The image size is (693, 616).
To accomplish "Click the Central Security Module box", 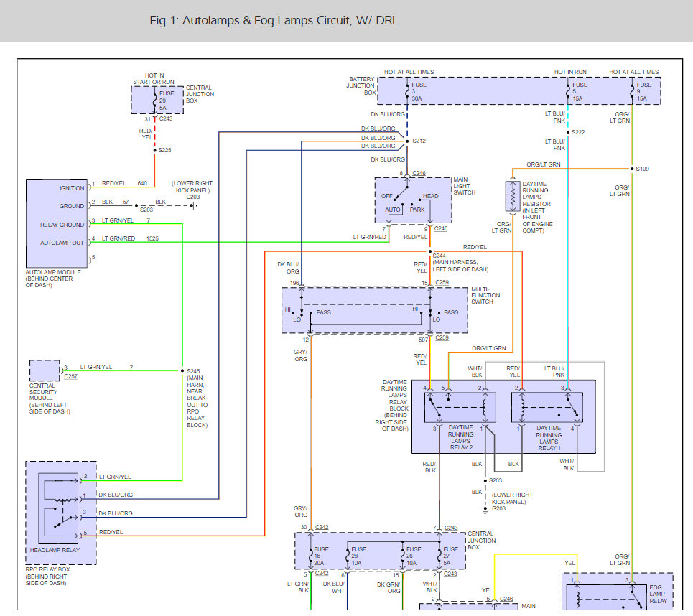I will 45,370.
